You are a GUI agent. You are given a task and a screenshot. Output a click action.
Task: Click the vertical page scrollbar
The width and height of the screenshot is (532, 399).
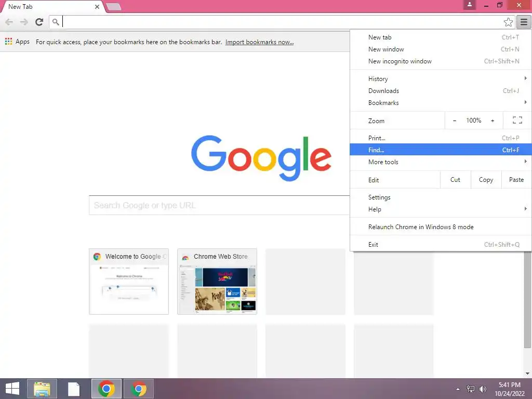point(527,300)
